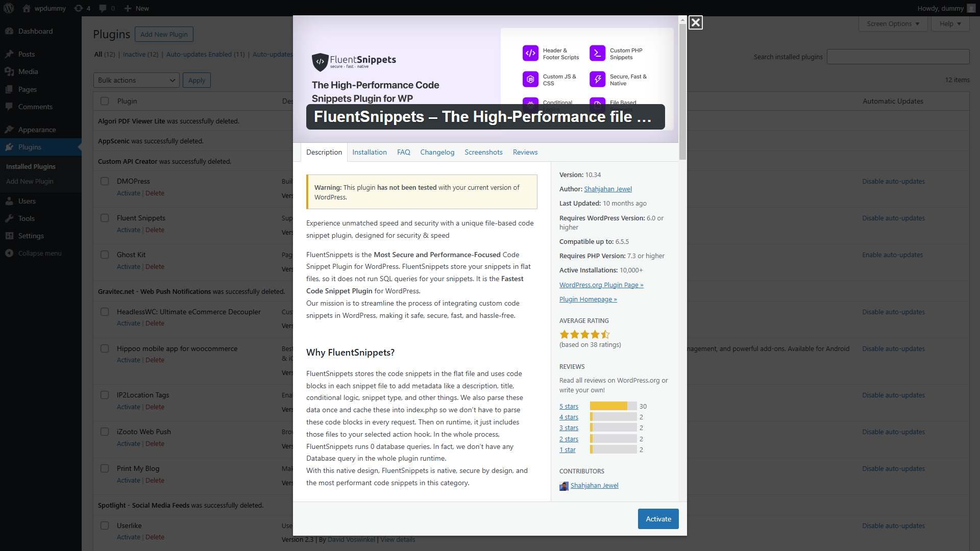Screen dimensions: 980x551
Task: Open Media library icon in sidebar
Action: click(x=9, y=71)
